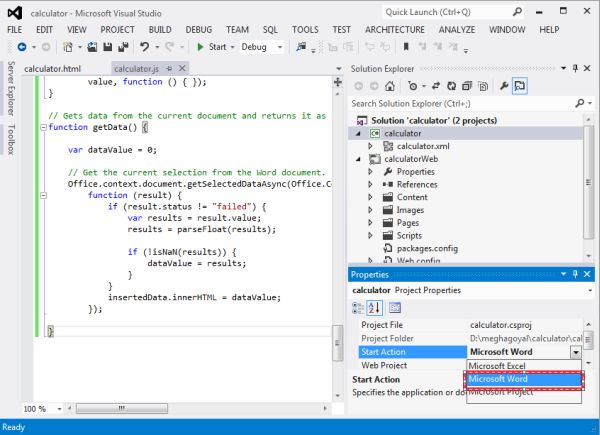Expand the References node
The height and width of the screenshot is (435, 600).
tap(372, 184)
